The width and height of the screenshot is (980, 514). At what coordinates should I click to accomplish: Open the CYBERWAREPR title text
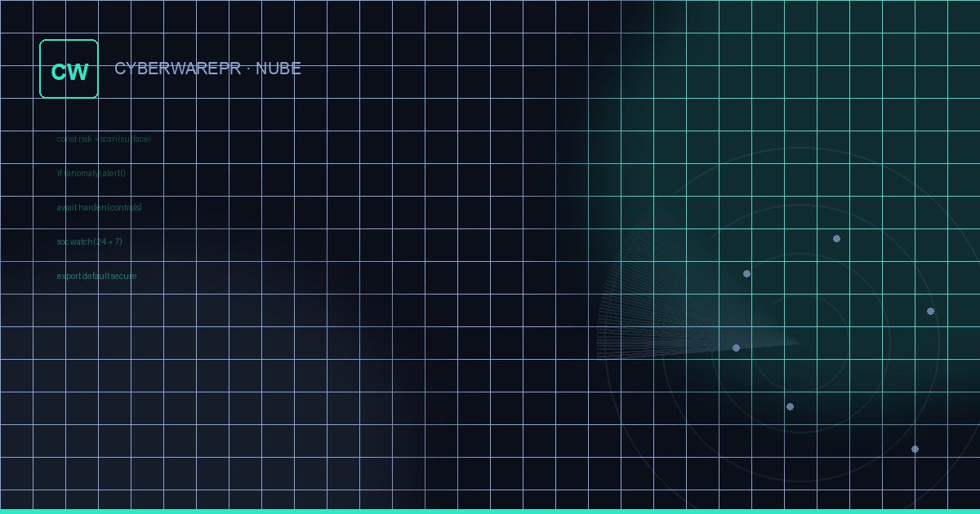[x=178, y=69]
